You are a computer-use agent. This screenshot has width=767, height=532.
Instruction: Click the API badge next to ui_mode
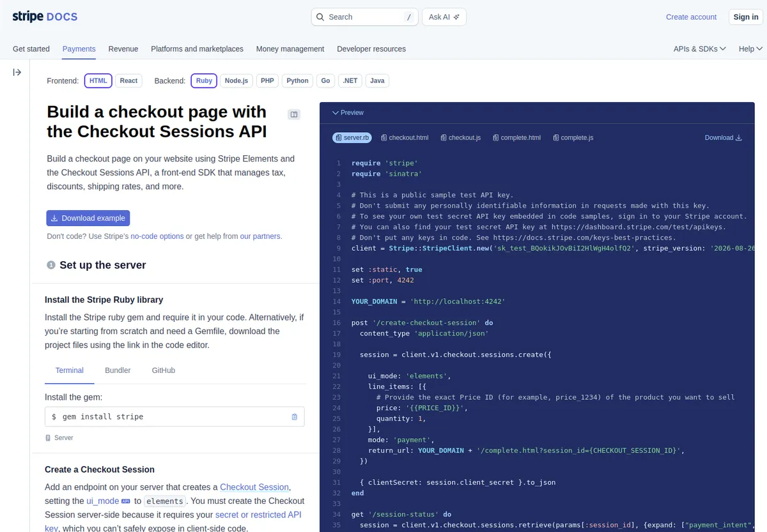(126, 501)
